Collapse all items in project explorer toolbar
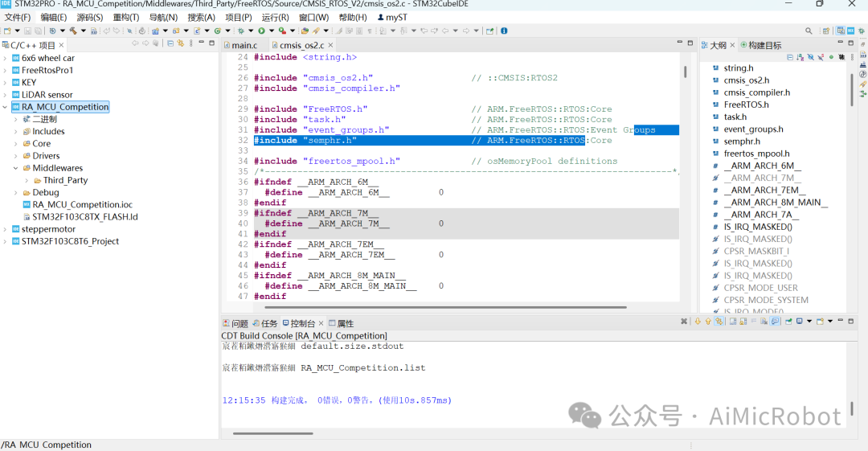This screenshot has width=868, height=451. click(170, 43)
